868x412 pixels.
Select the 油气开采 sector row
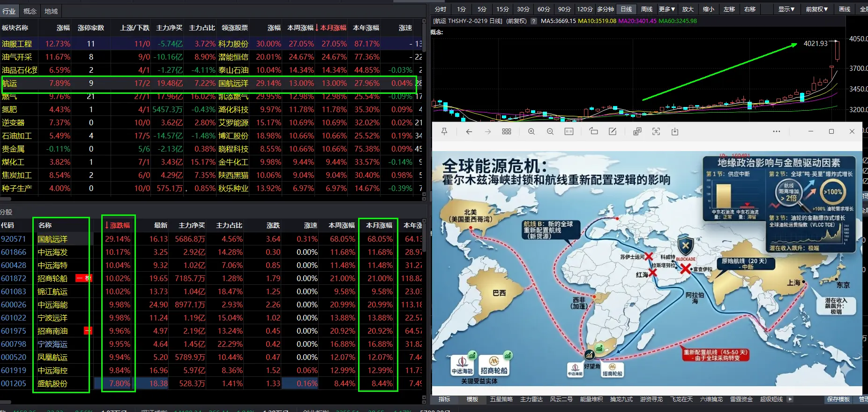tap(211, 57)
